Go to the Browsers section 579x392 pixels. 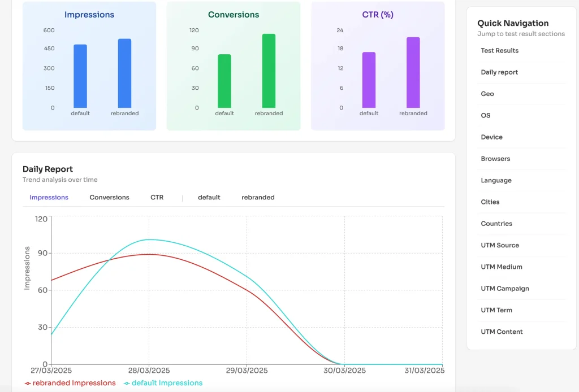(495, 159)
